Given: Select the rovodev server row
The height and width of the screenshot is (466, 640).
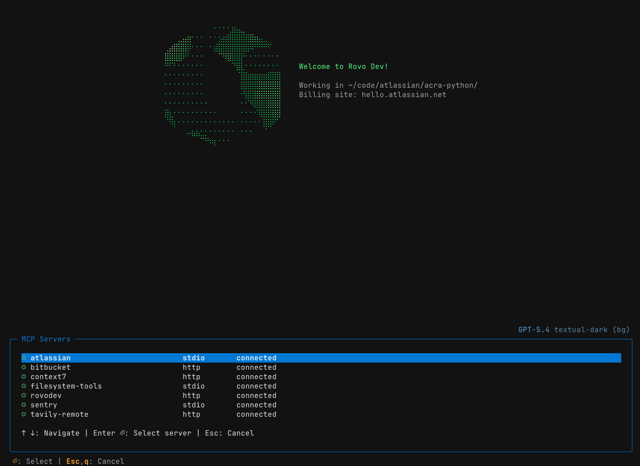Looking at the screenshot, I should pos(321,395).
